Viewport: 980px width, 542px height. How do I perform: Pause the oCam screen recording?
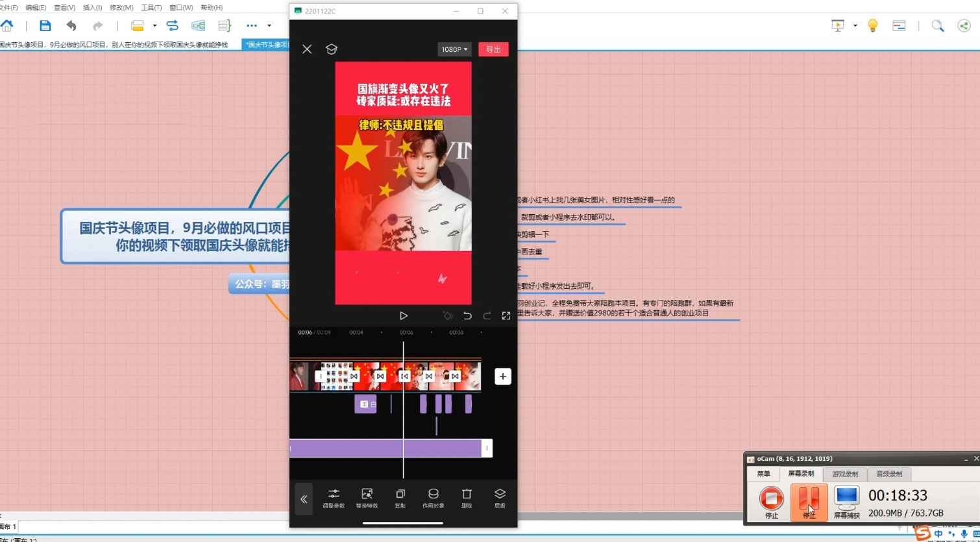[809, 501]
